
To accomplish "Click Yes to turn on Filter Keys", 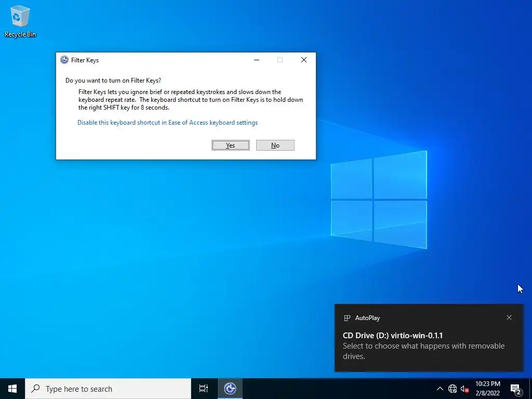I will [x=230, y=145].
